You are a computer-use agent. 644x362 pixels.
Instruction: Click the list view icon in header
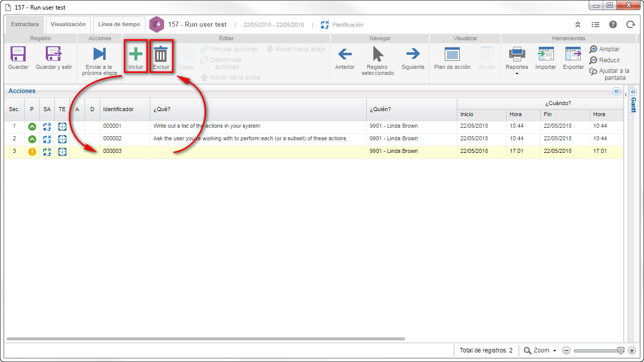595,25
